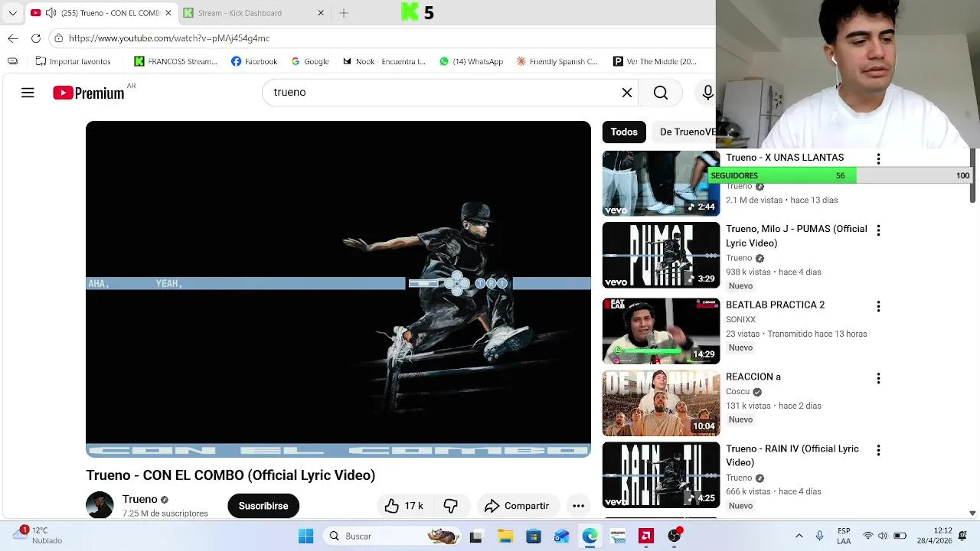Click the video player to pause playback
Viewport: 980px width, 551px height.
[x=338, y=289]
